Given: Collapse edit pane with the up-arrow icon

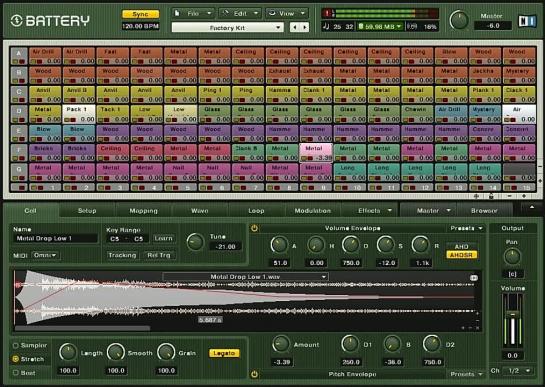Looking at the screenshot, I should pyautogui.click(x=532, y=207).
